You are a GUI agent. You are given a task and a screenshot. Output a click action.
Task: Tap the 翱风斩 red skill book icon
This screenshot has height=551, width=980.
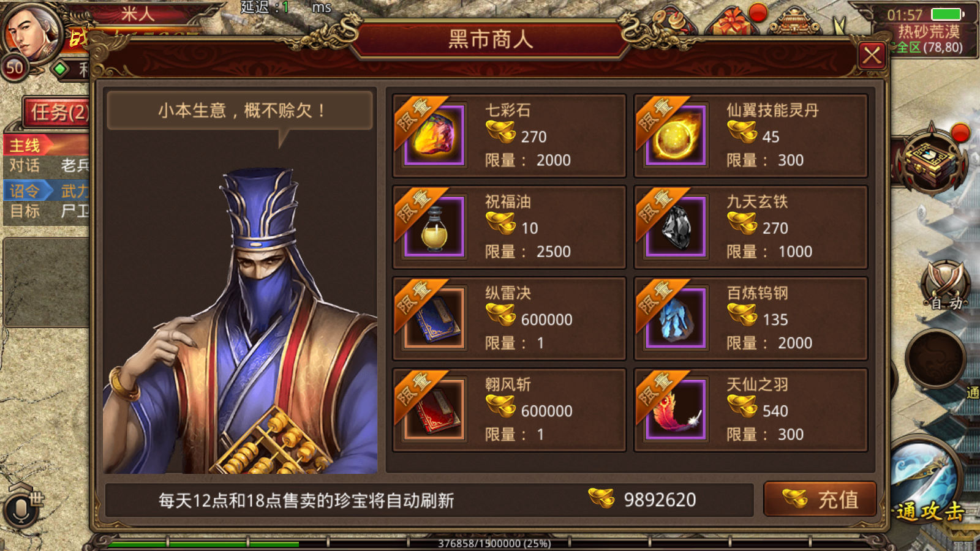[x=434, y=410]
